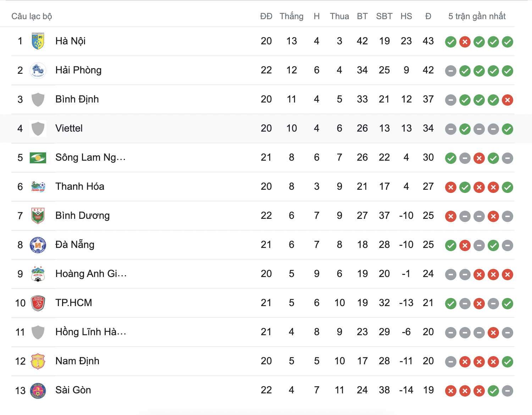532x415 pixels.
Task: Expand the shortened Hồng Lĩnh Hà… label
Action: [x=91, y=332]
